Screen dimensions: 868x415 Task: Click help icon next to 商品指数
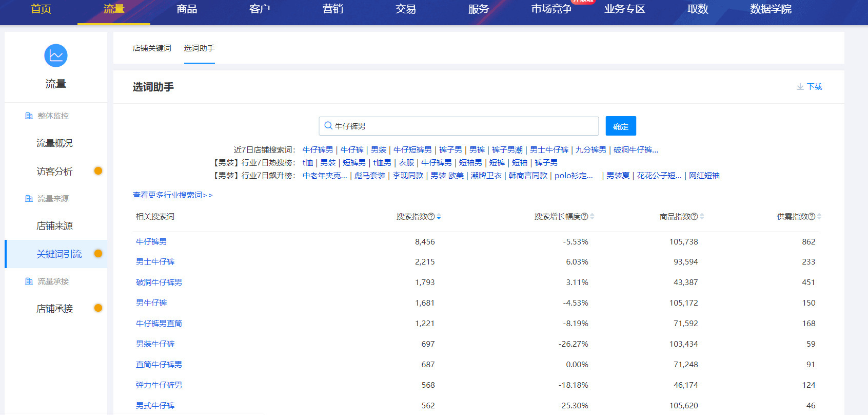tap(695, 217)
